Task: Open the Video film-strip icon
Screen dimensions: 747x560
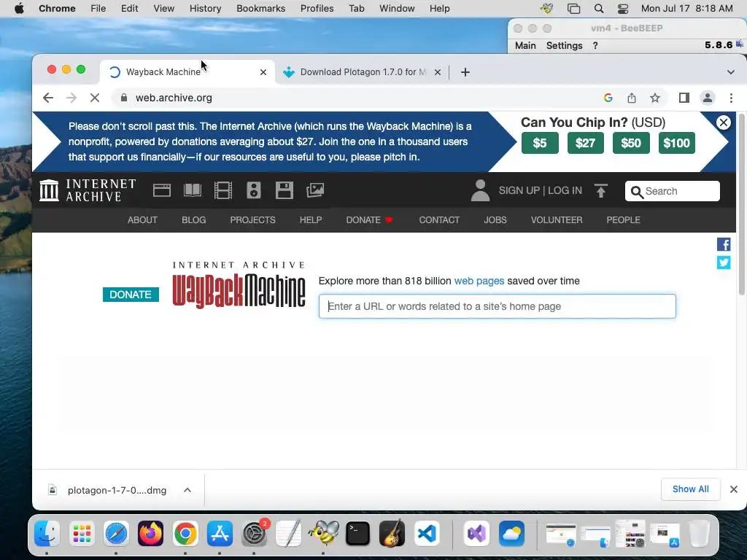Action: click(223, 190)
